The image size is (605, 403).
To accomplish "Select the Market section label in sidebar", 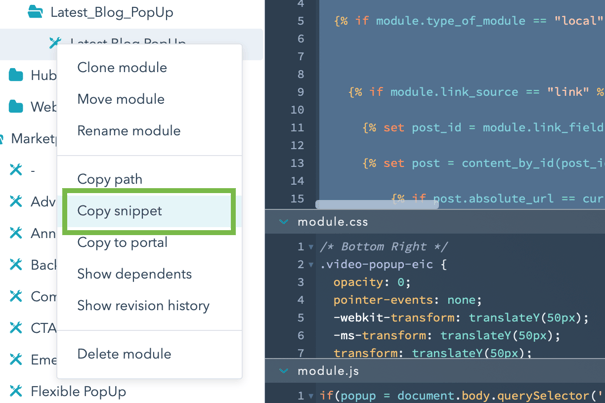I will click(x=33, y=138).
